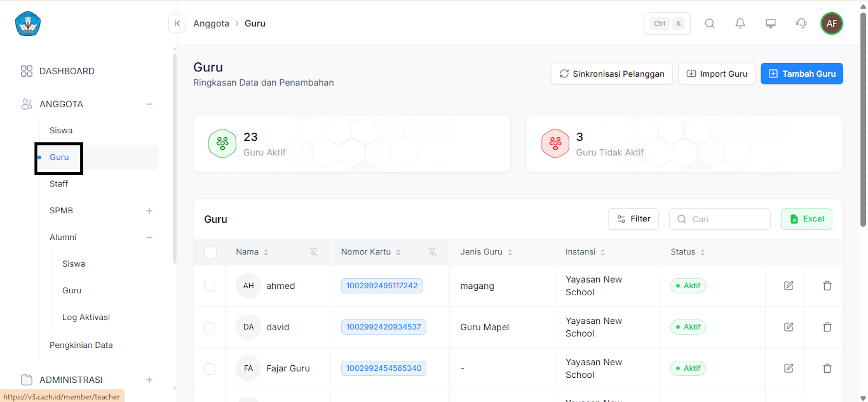The height and width of the screenshot is (402, 868).
Task: Click the Ctrl K shortcut box
Action: [x=667, y=24]
